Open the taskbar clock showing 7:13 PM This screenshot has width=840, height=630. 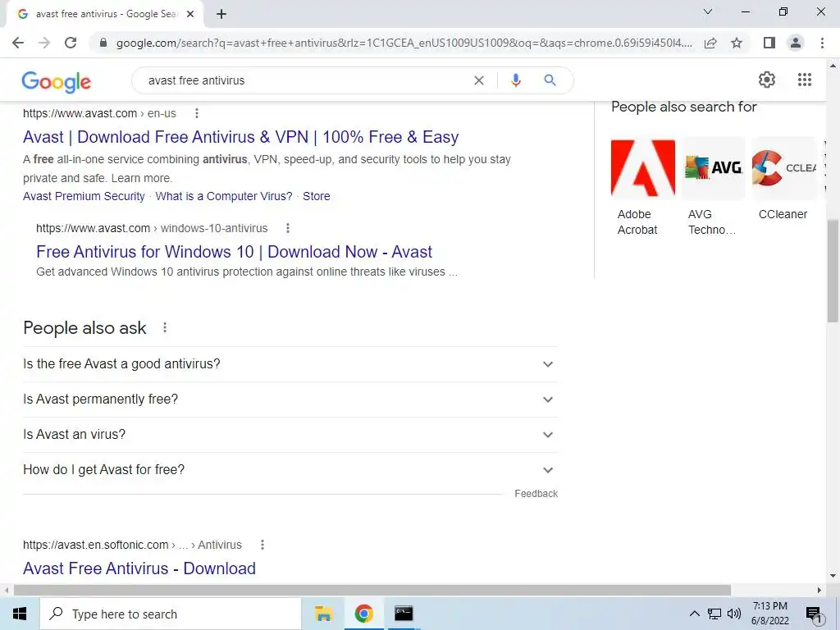(769, 614)
